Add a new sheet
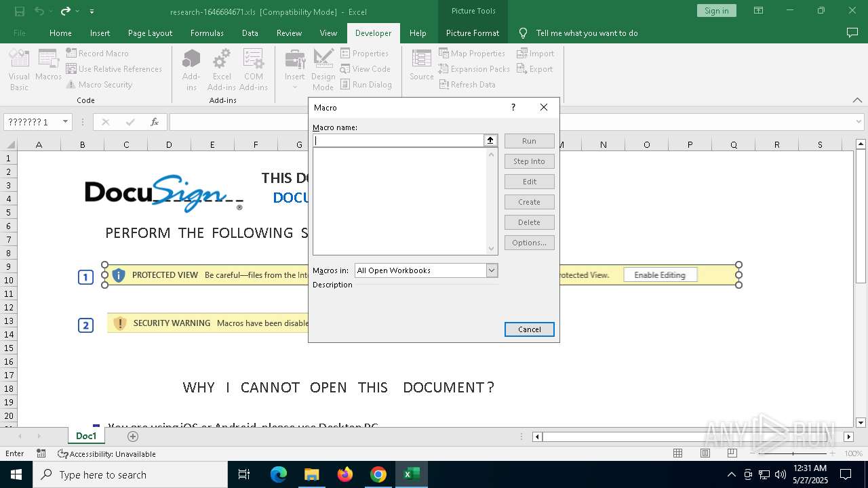 click(x=133, y=436)
